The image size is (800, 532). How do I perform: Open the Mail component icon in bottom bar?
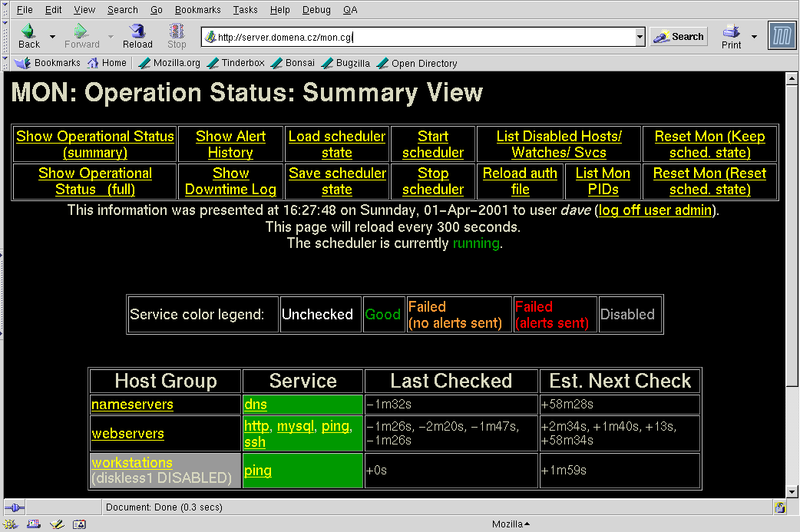[x=33, y=524]
